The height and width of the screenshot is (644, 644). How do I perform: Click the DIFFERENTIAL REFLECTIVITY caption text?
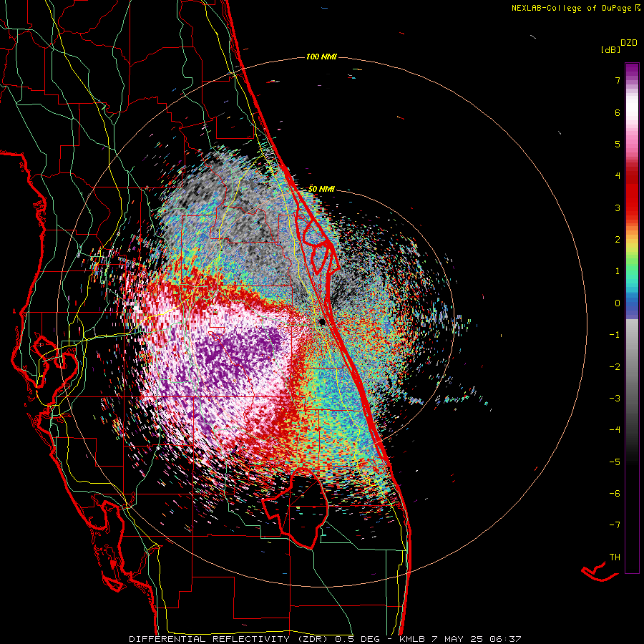209,639
